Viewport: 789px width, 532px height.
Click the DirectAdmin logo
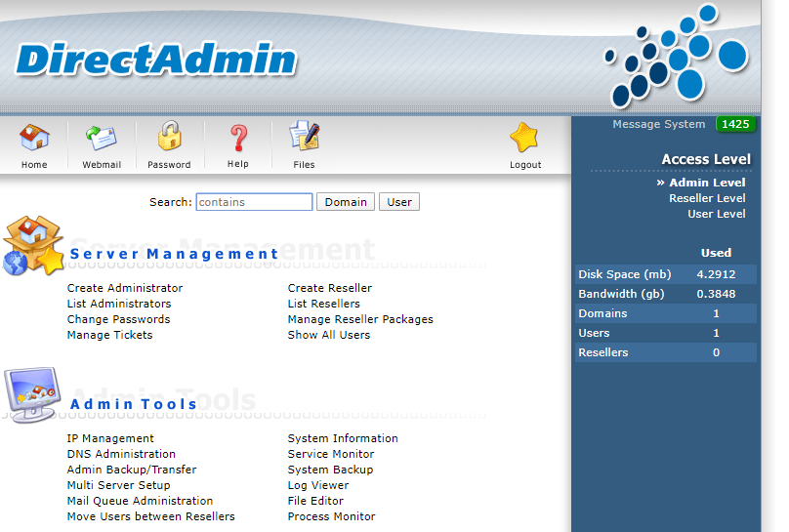coord(156,59)
